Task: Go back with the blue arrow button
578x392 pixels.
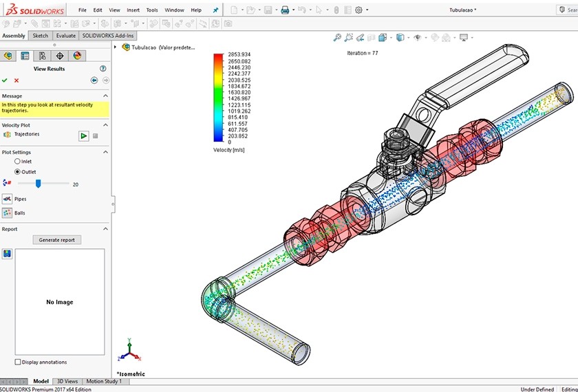Action: tap(94, 80)
